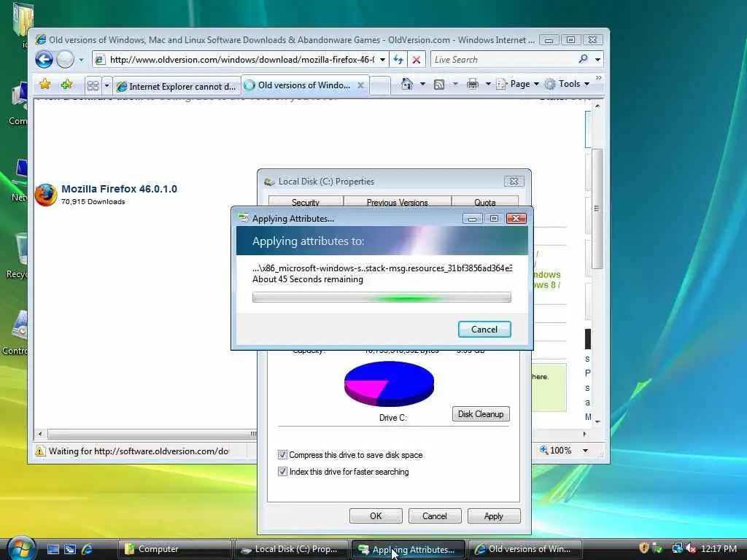This screenshot has width=747, height=560.
Task: Click the IE address bar URL field
Action: pyautogui.click(x=241, y=60)
